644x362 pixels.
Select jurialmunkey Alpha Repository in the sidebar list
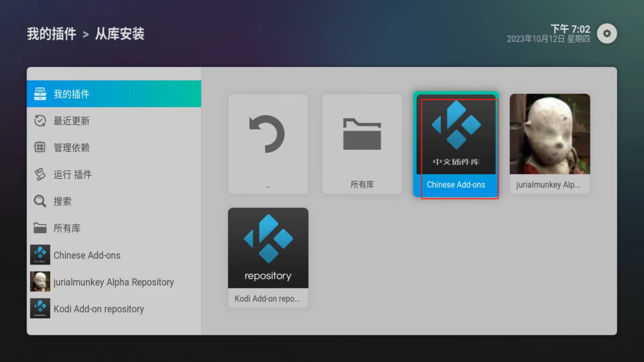[x=113, y=282]
